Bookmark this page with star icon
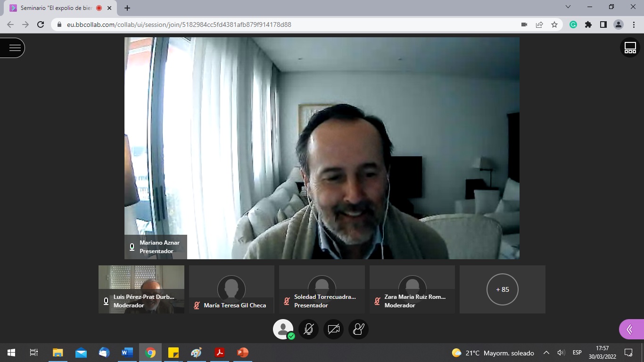 click(x=554, y=25)
